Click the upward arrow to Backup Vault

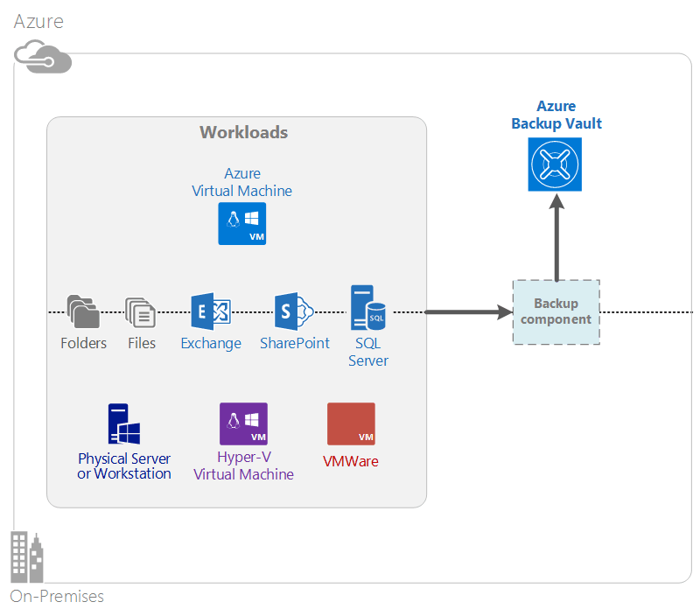click(x=556, y=237)
